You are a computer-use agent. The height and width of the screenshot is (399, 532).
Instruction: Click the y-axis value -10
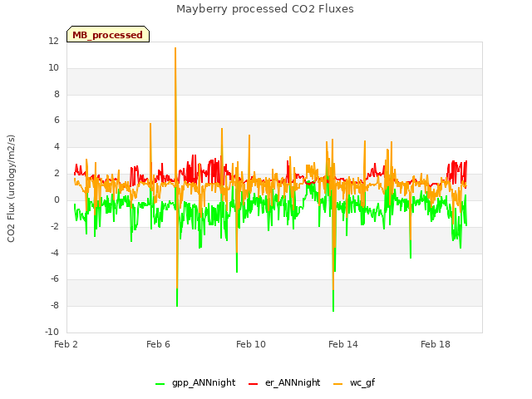pyautogui.click(x=52, y=332)
